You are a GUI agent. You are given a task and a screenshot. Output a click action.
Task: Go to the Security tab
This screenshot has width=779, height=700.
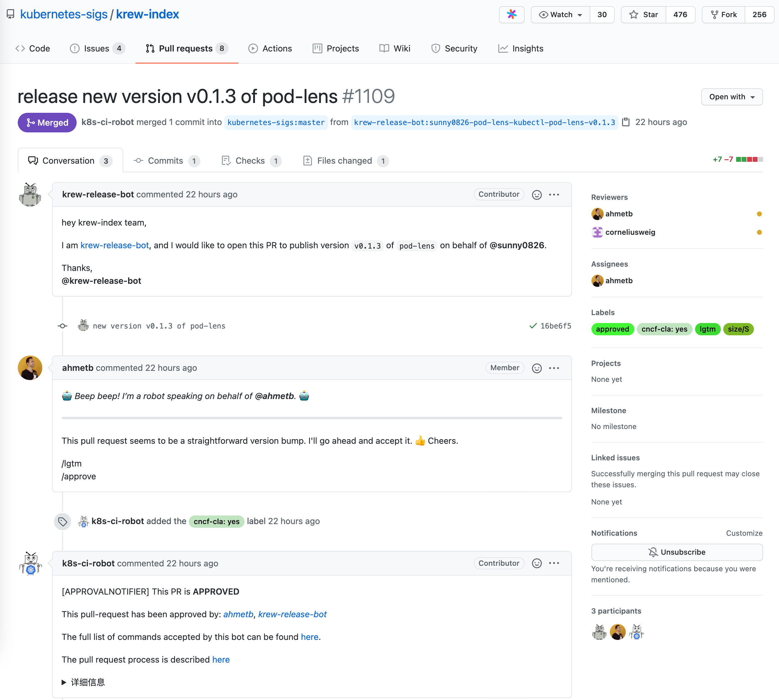click(x=454, y=48)
